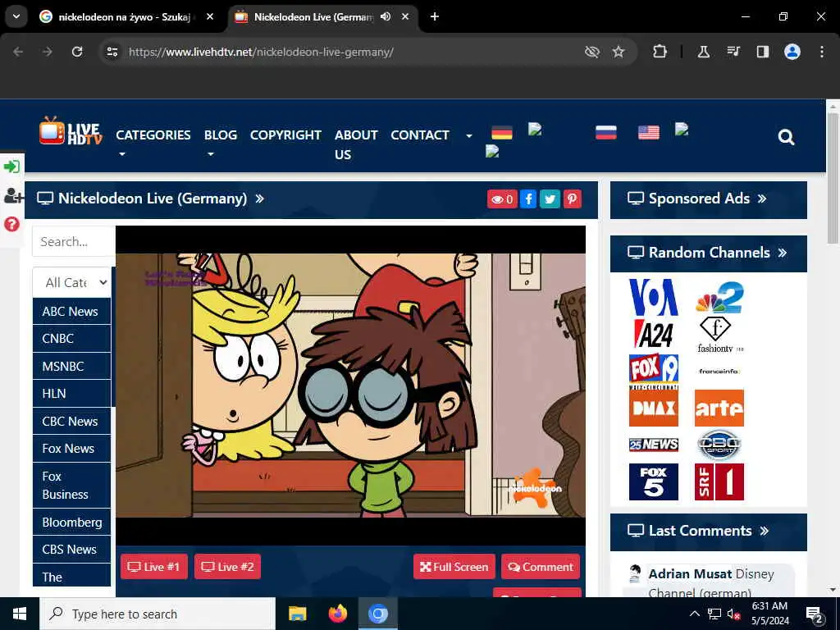Click the green login icon in sidebar
The image size is (840, 630).
[x=11, y=167]
